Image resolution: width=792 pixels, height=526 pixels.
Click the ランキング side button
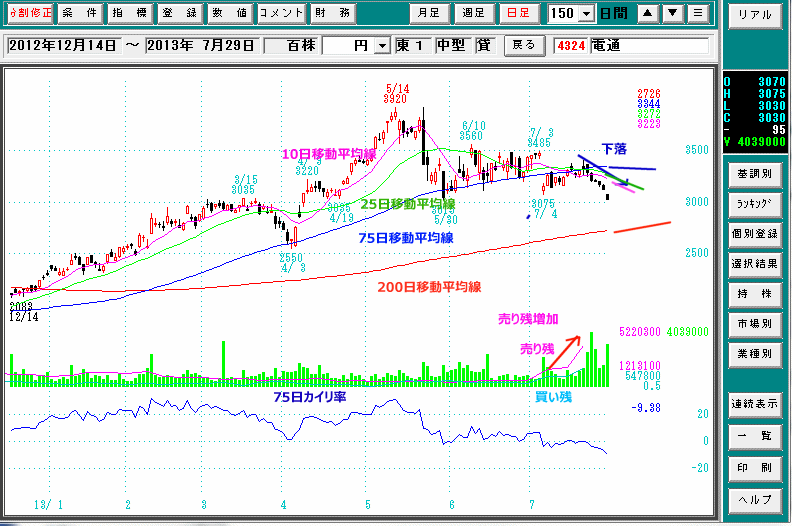pyautogui.click(x=755, y=204)
